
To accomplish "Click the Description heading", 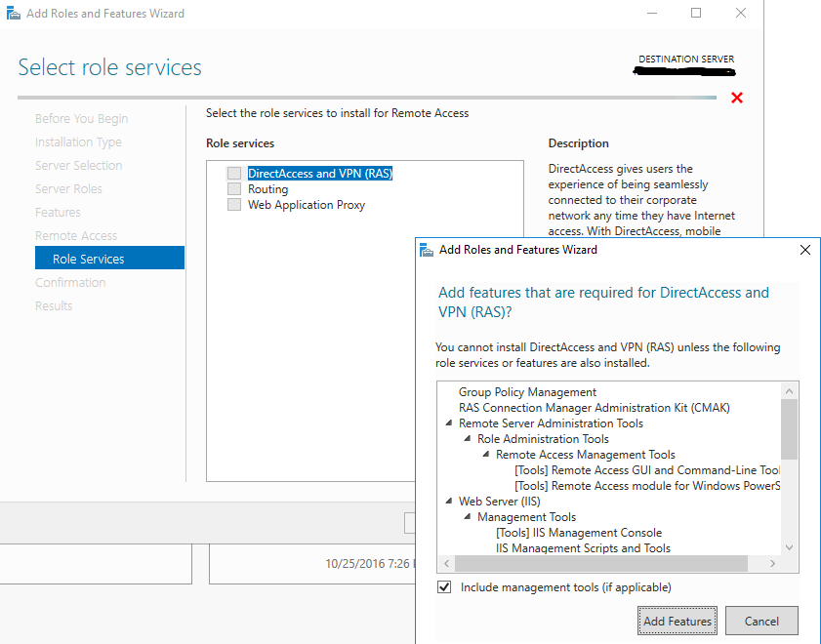I will 579,143.
